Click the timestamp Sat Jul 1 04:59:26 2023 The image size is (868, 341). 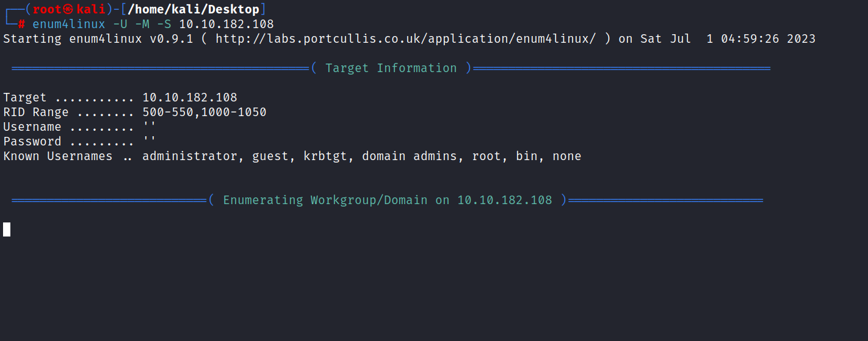728,39
